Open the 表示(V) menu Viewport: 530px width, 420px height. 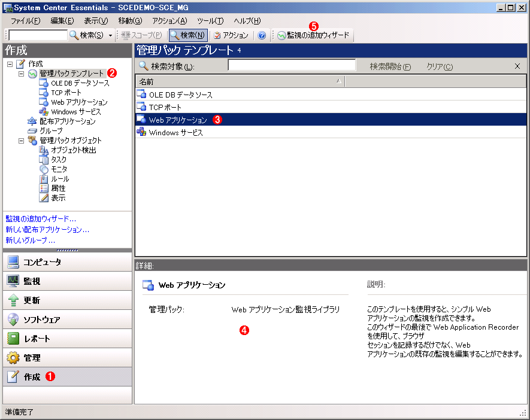96,21
